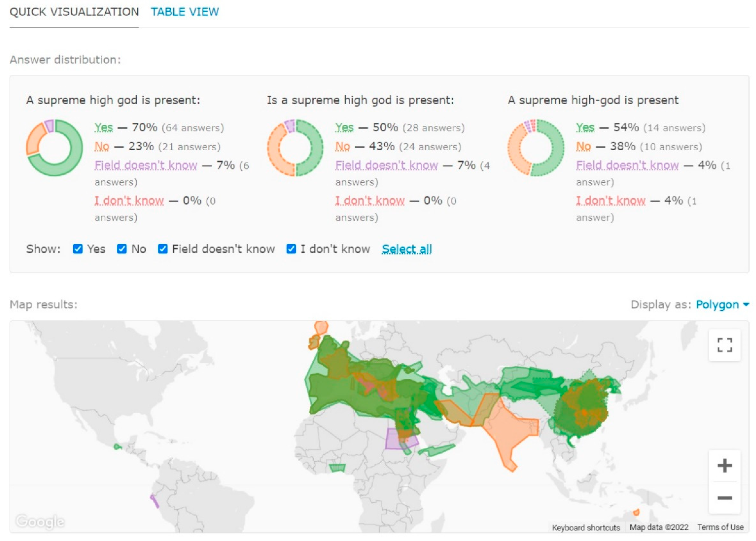Switch to the Table View tab
Viewport: 756px width, 541px height.
[x=185, y=12]
